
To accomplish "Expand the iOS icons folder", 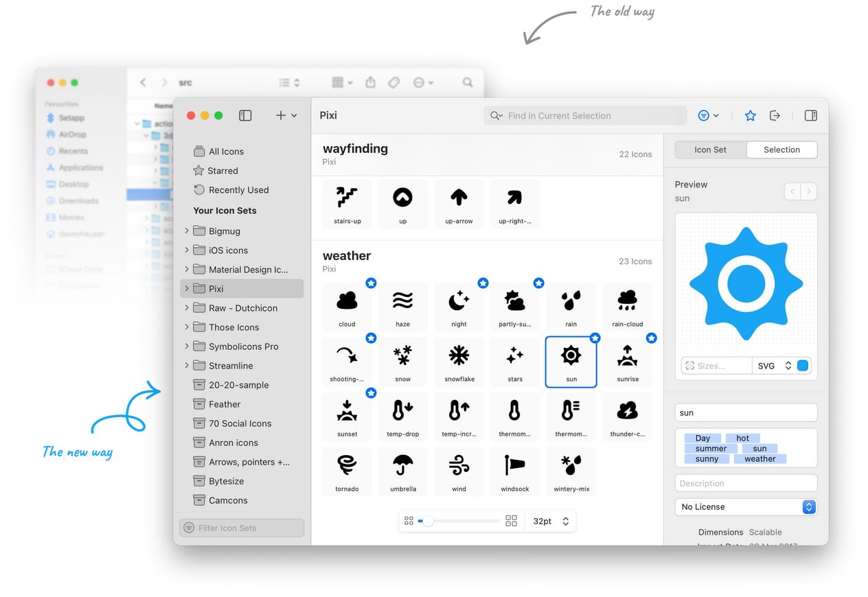I will (x=187, y=250).
